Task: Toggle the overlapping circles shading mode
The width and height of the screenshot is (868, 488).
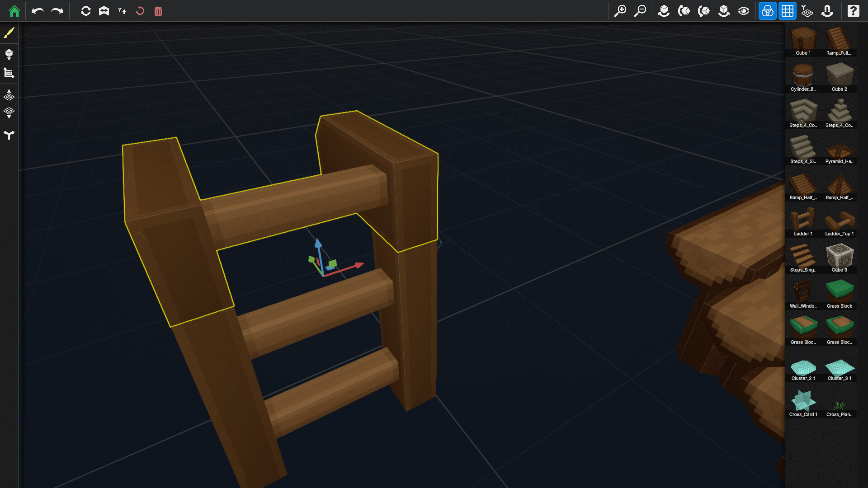Action: pos(767,11)
